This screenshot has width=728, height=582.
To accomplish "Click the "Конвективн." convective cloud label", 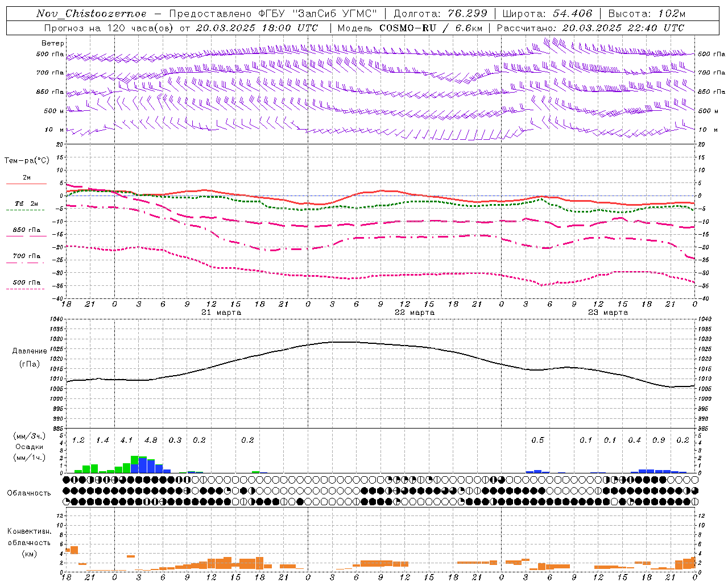I will (29, 531).
